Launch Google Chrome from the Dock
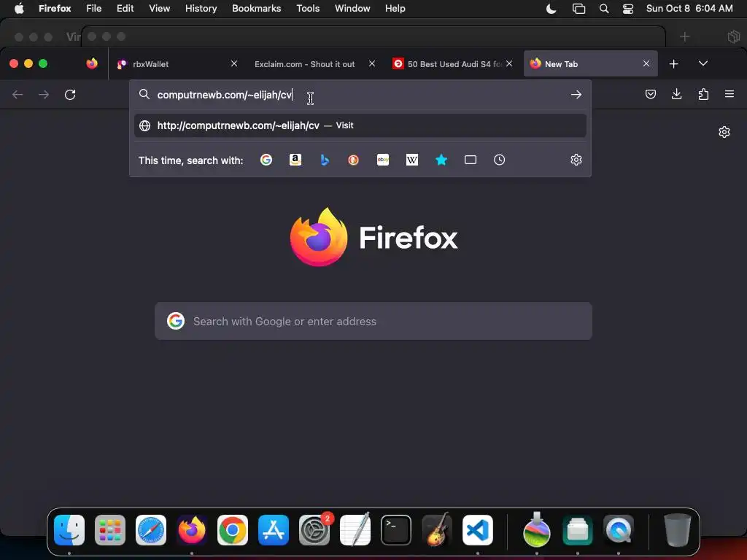 [x=233, y=530]
